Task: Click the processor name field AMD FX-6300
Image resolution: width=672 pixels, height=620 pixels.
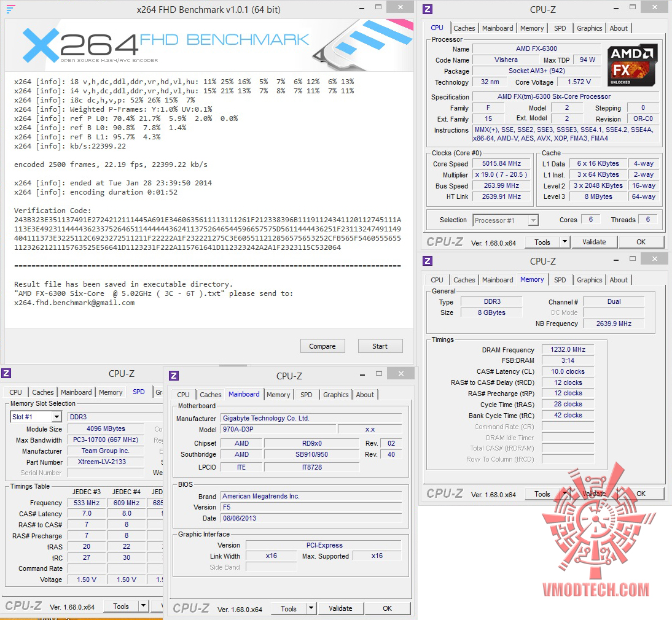Action: (536, 49)
